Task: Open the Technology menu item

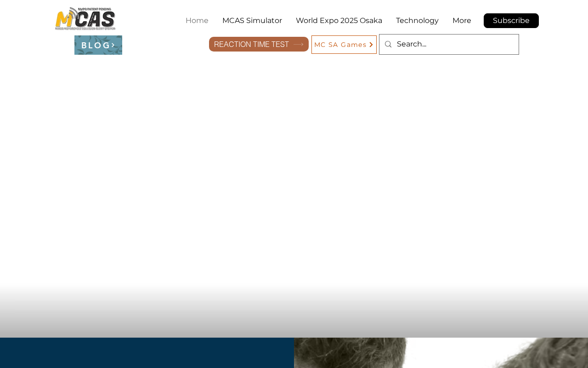Action: (417, 21)
